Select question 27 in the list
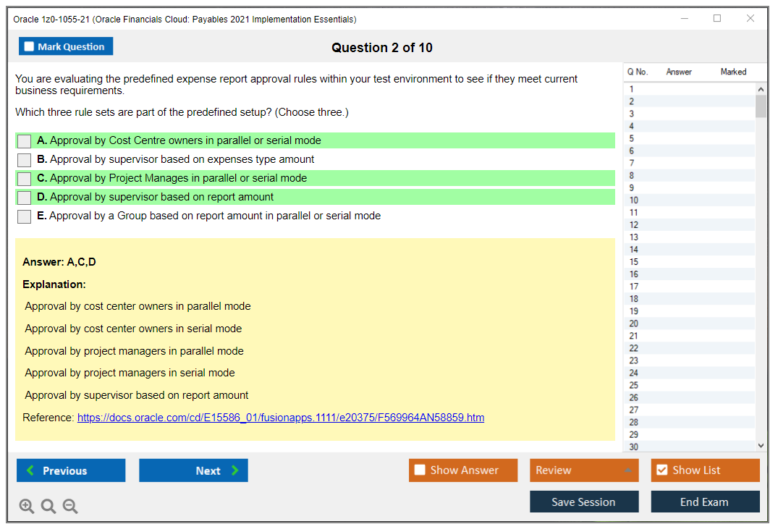778x532 pixels. coord(689,410)
